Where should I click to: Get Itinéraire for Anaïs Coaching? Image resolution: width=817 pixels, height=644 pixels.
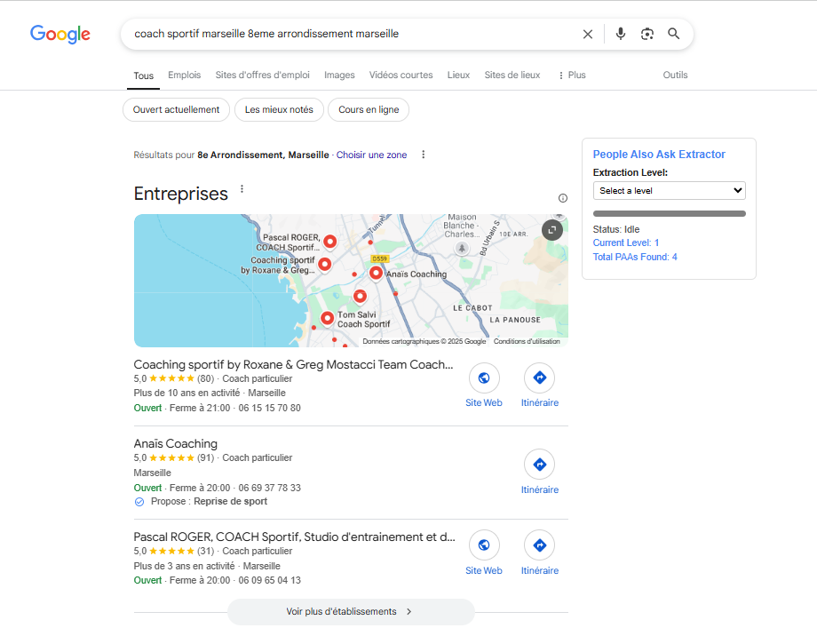pos(540,465)
